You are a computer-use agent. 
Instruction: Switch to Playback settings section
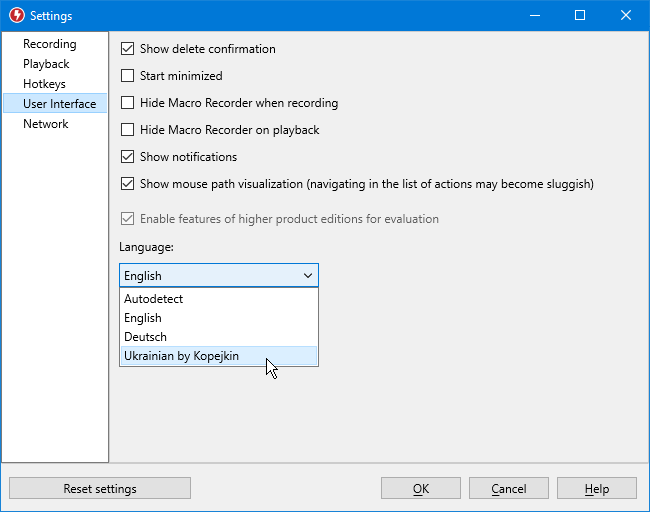coord(46,64)
